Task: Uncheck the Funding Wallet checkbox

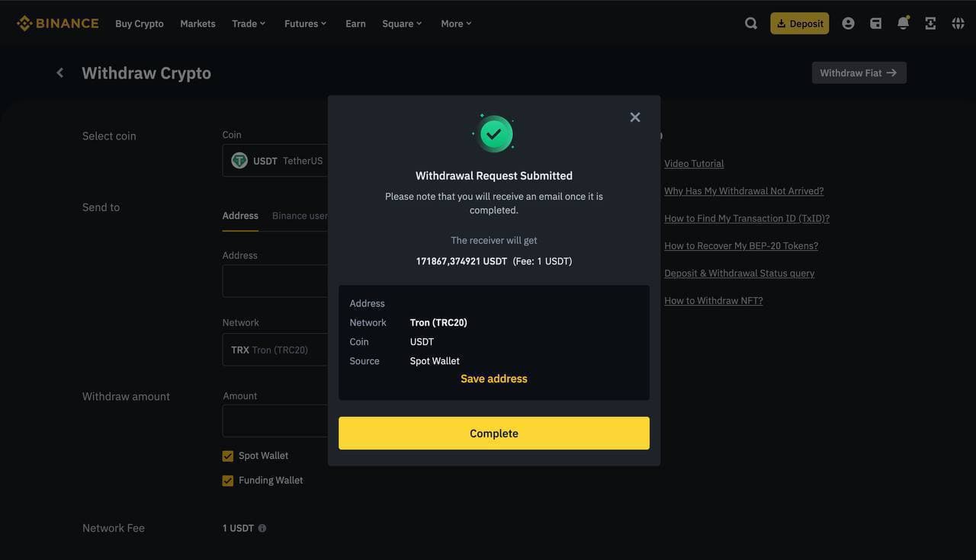Action: tap(227, 481)
